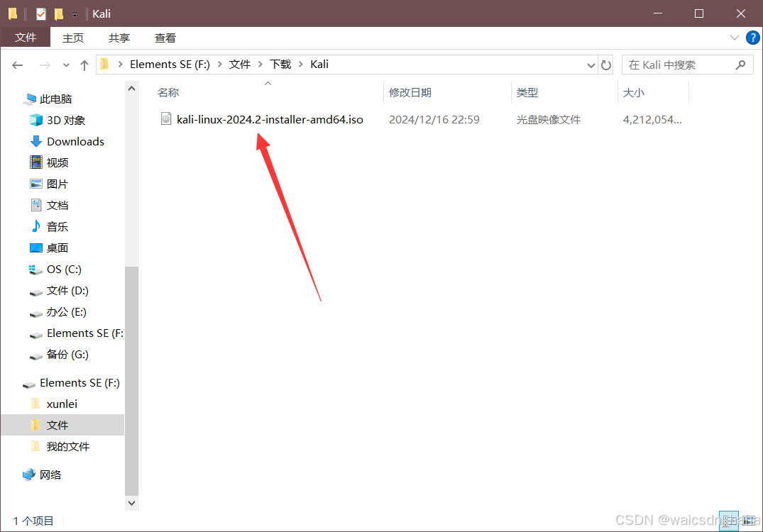Viewport: 763px width, 532px height.
Task: Switch to large icons view in status bar
Action: 748,521
